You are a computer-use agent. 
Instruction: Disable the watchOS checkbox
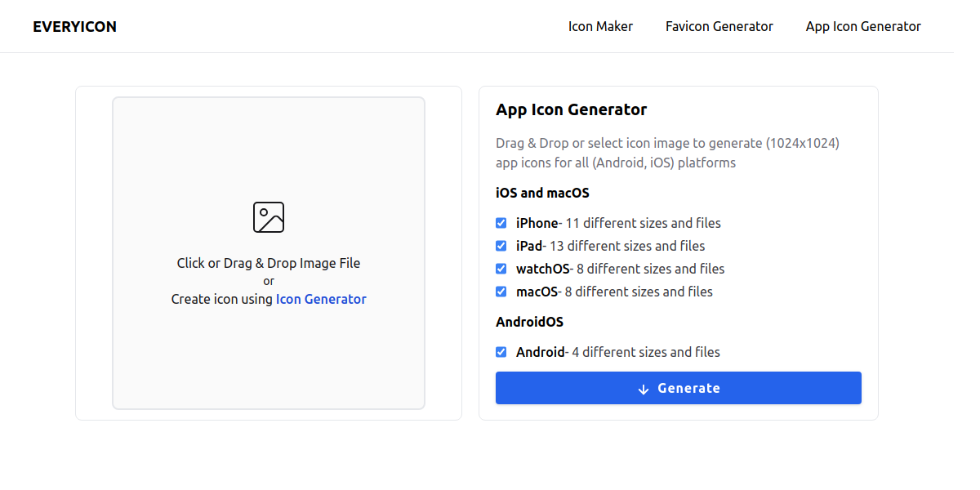tap(501, 269)
